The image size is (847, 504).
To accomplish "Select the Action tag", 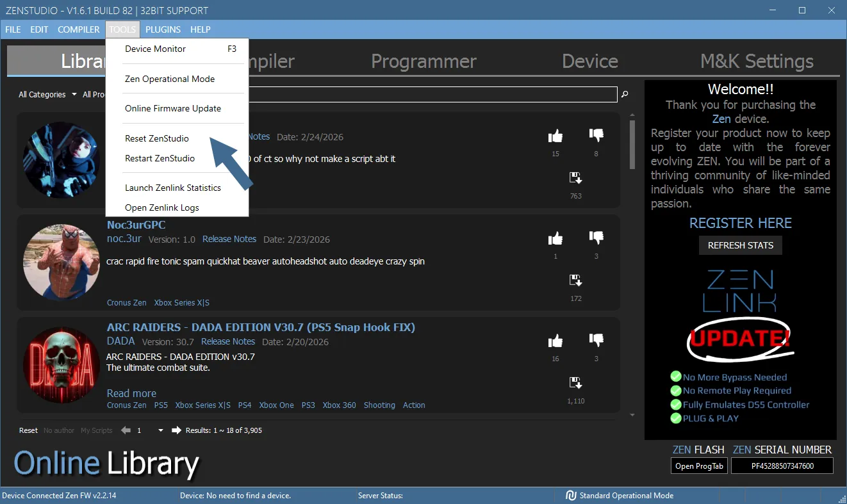I will pyautogui.click(x=414, y=405).
